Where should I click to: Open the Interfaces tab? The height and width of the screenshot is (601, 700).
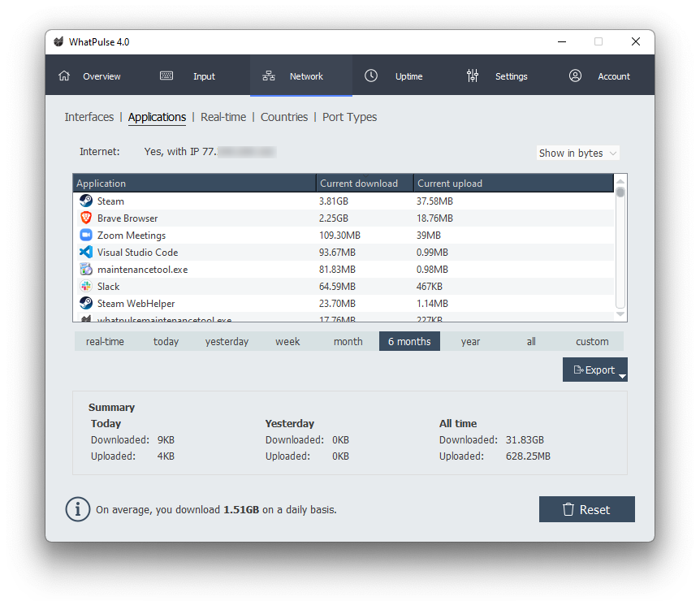click(x=89, y=117)
